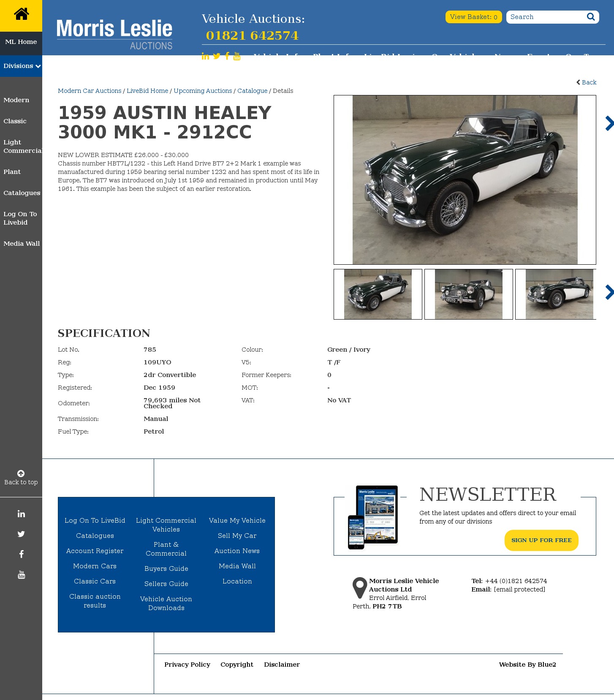Open LinkedIn icon in the header
Viewport: 614px width, 700px height.
tap(205, 56)
